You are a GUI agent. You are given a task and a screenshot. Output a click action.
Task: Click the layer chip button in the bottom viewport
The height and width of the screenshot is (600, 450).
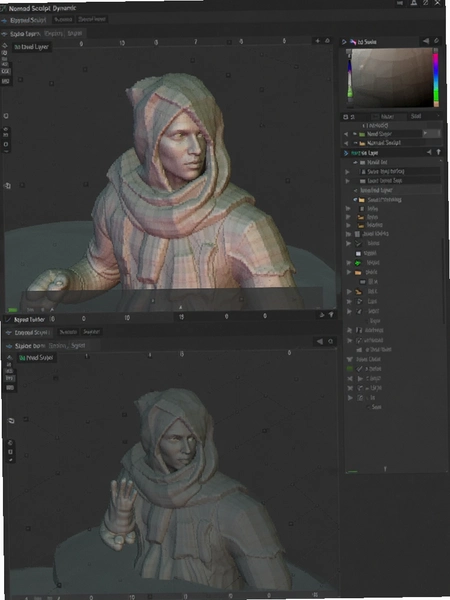tap(36, 358)
